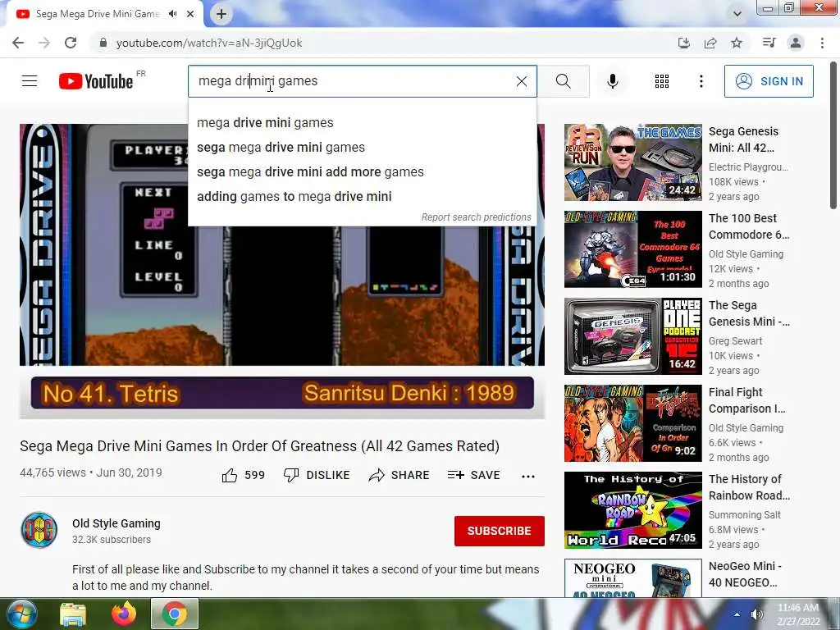
Task: Open system volume tray icon
Action: [757, 614]
